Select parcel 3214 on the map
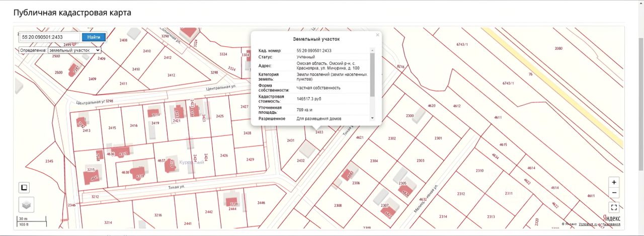 click(108, 222)
